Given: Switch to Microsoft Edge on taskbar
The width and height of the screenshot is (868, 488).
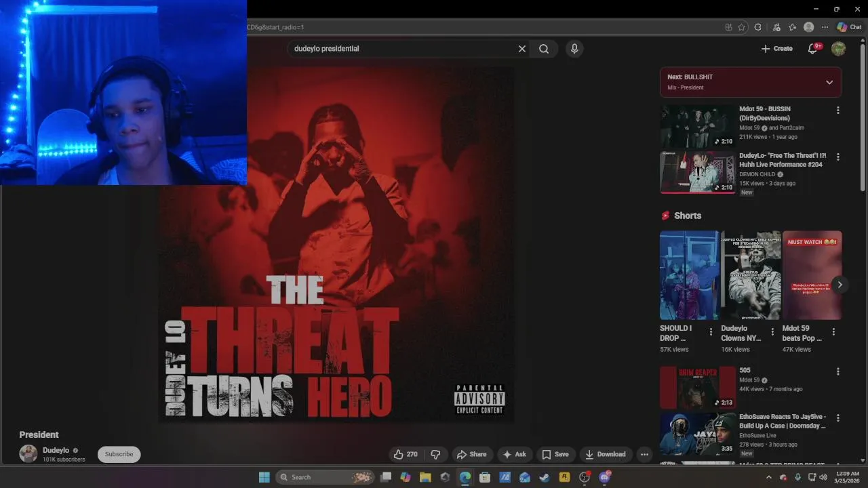Looking at the screenshot, I should click(465, 477).
